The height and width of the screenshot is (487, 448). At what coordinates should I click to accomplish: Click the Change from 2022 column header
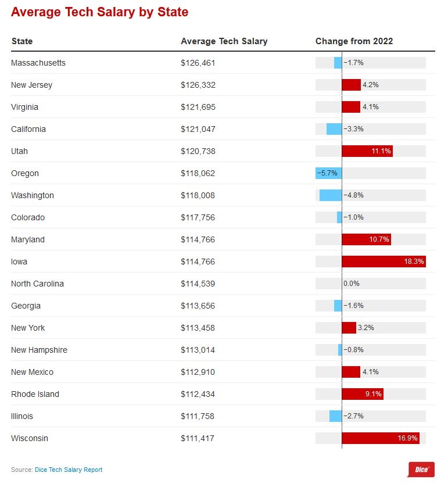tap(354, 41)
